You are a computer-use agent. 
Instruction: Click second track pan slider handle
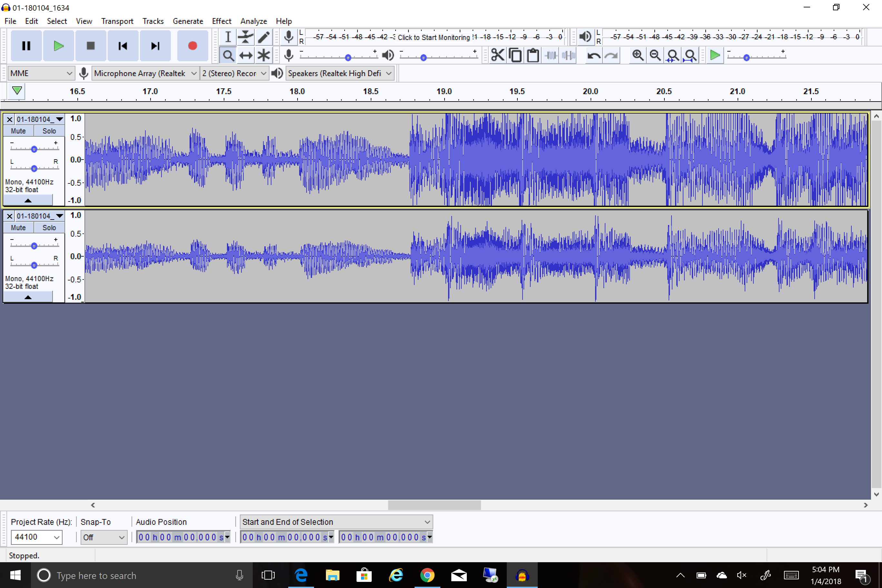click(34, 265)
